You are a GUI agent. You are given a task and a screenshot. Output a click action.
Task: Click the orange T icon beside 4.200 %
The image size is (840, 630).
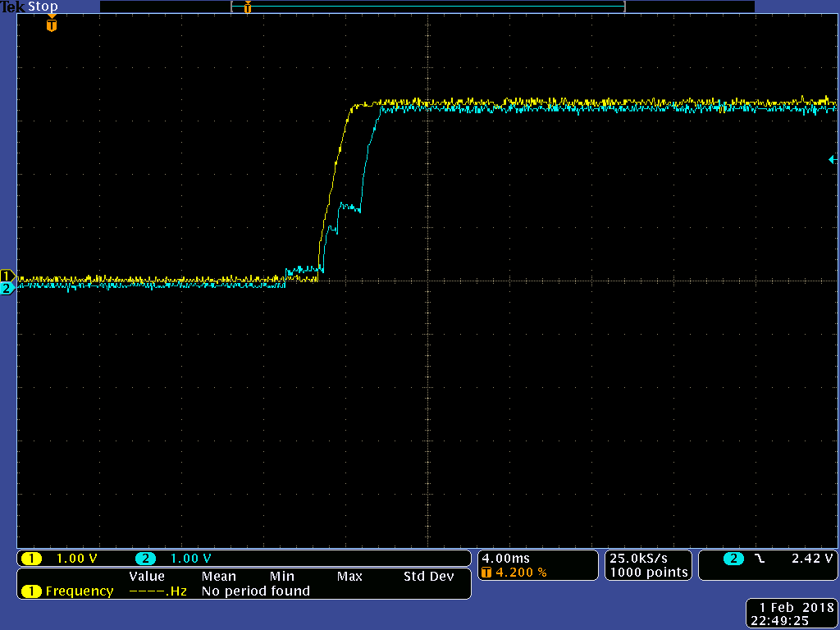[486, 573]
